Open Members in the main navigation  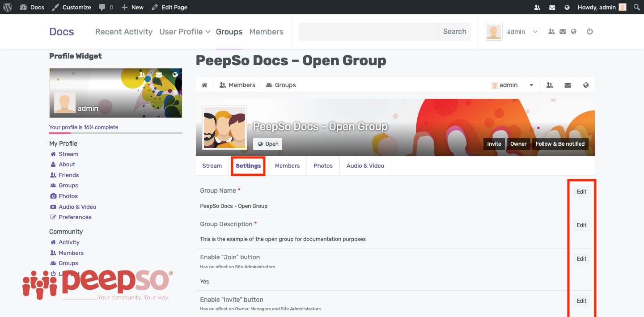tap(267, 32)
